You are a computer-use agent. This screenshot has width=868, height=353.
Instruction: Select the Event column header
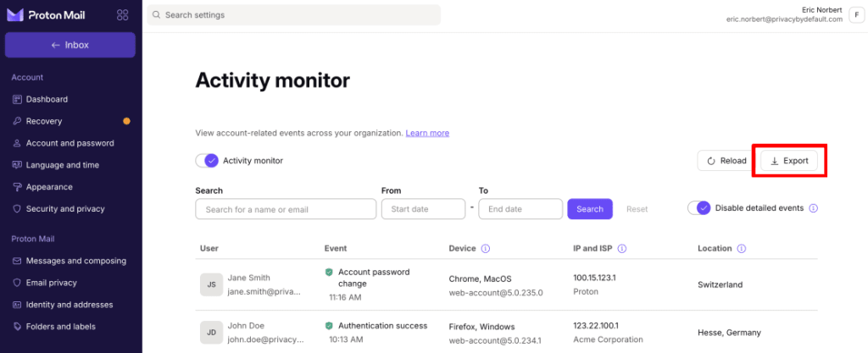(x=336, y=249)
